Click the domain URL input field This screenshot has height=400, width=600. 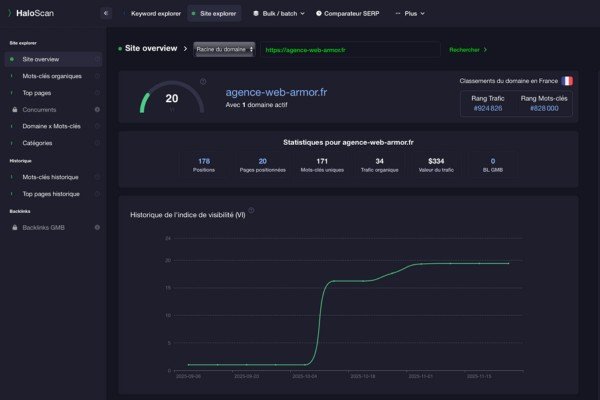(350, 49)
